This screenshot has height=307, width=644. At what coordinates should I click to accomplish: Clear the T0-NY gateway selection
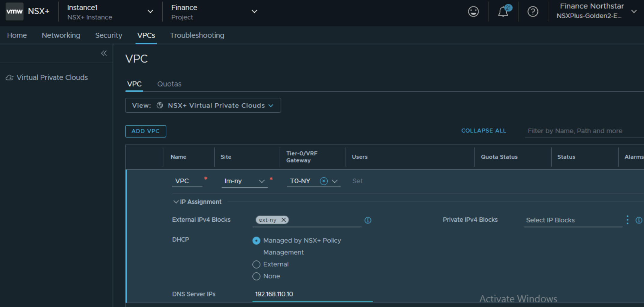point(324,181)
